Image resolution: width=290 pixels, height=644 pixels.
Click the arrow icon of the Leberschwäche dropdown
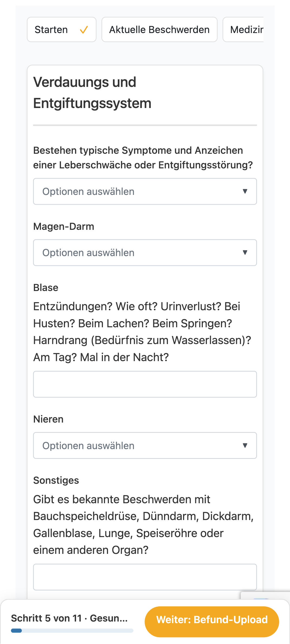click(x=245, y=191)
